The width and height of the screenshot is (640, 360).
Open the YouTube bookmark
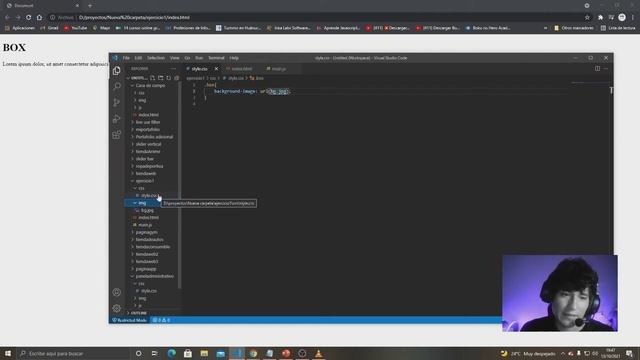coord(76,28)
